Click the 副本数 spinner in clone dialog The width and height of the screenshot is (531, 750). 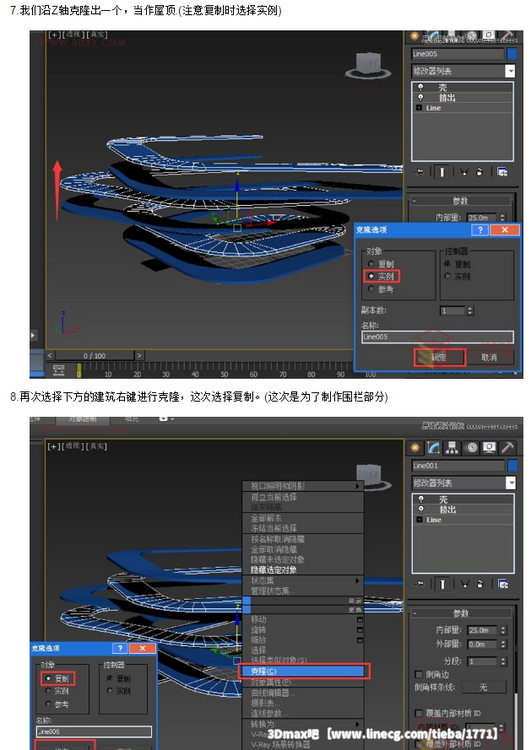(470, 311)
